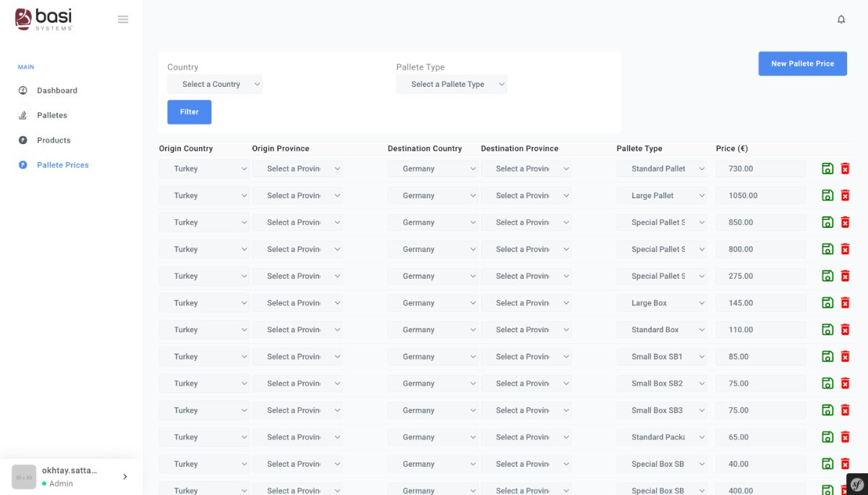Viewport: 868px width, 495px height.
Task: Go to Dashboard in sidebar
Action: tap(57, 90)
